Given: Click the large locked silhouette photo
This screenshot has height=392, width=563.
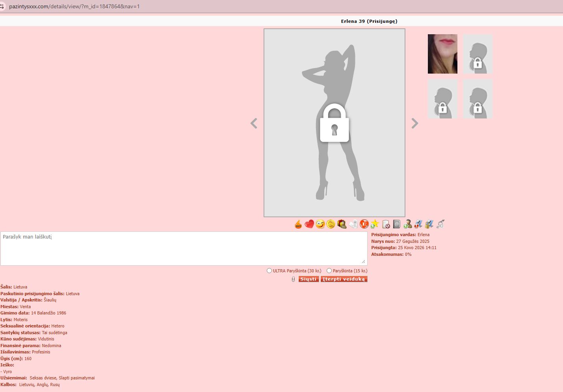Looking at the screenshot, I should click(x=334, y=122).
